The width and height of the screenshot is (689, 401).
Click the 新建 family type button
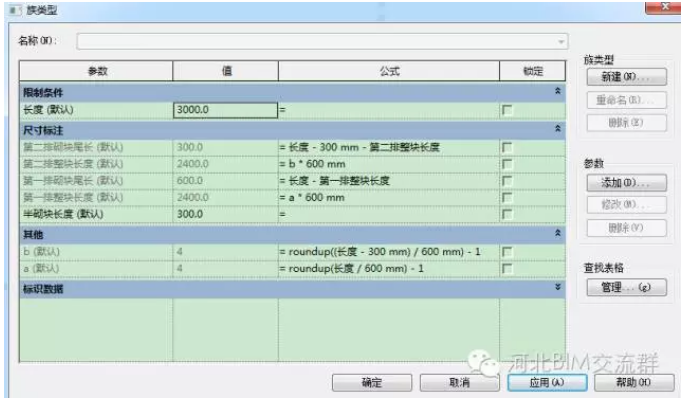[627, 77]
